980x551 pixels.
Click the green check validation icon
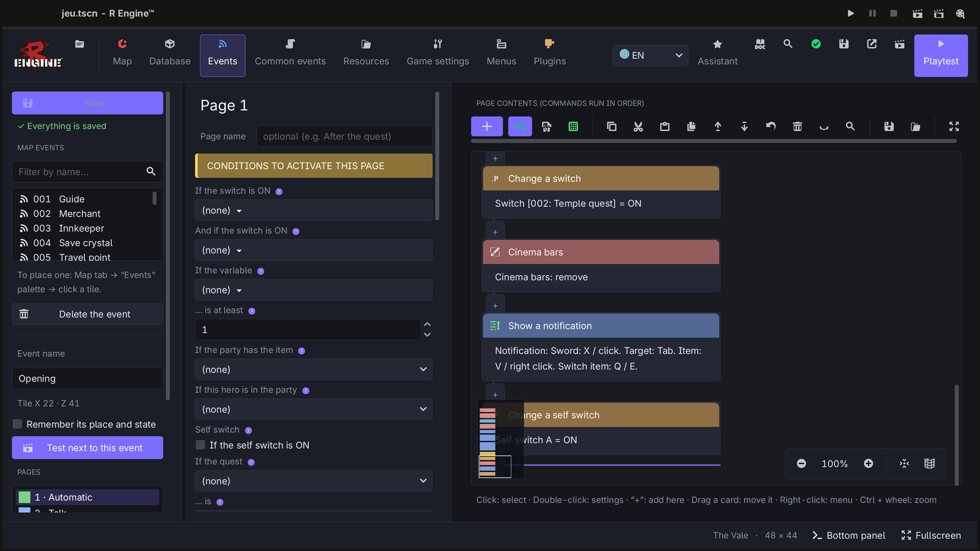click(816, 44)
